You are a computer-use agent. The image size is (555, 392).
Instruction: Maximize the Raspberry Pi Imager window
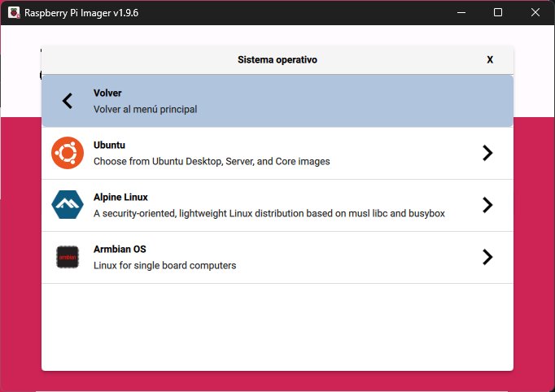pos(498,13)
